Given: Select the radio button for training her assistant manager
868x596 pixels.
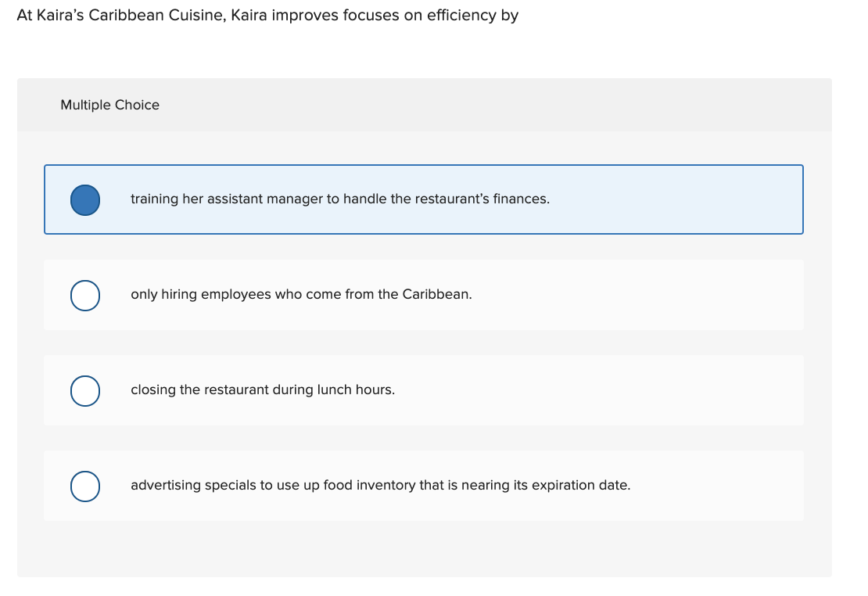Looking at the screenshot, I should [85, 199].
